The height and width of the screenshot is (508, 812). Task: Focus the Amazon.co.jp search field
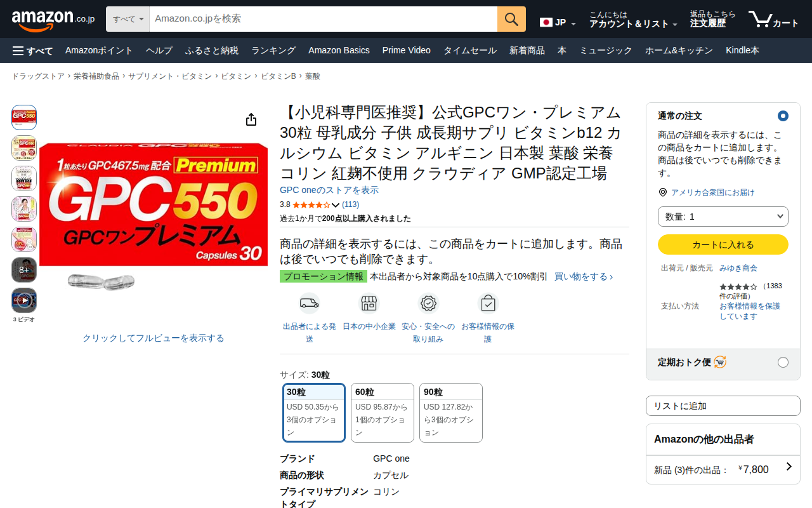tap(324, 19)
